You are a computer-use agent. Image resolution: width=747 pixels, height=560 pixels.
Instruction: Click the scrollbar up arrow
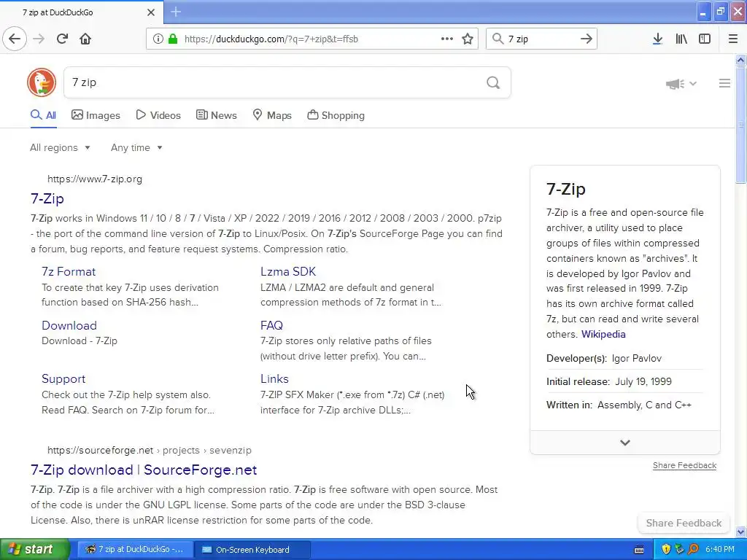click(740, 60)
